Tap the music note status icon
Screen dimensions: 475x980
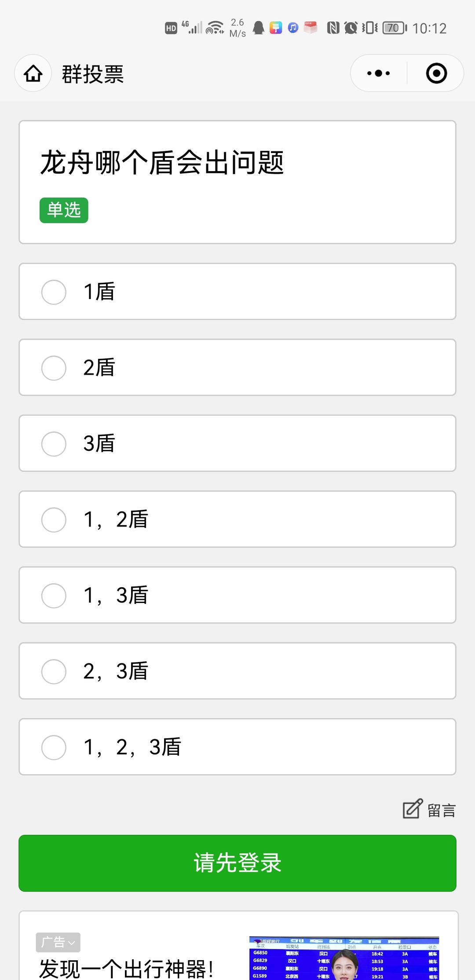click(293, 28)
